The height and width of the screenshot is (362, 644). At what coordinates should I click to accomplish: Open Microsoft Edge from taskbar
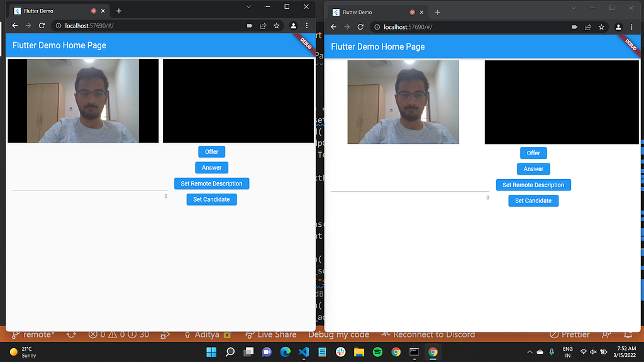point(285,352)
